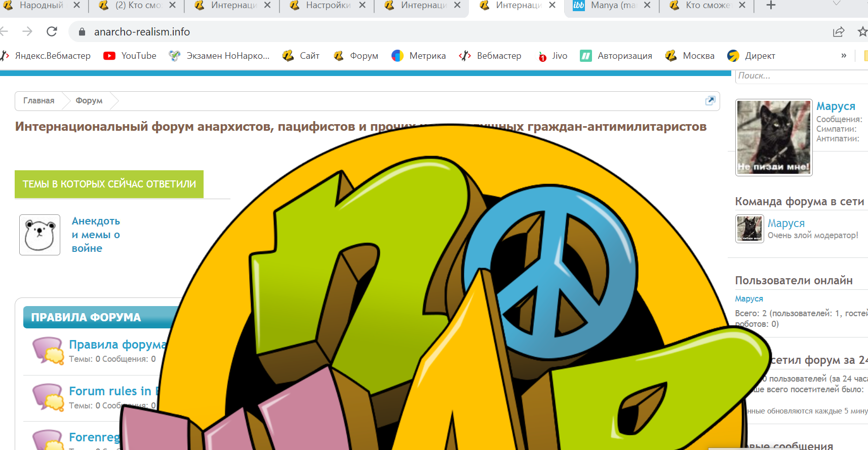Click the Команда форума в сети heading
This screenshot has width=868, height=450.
pos(800,202)
